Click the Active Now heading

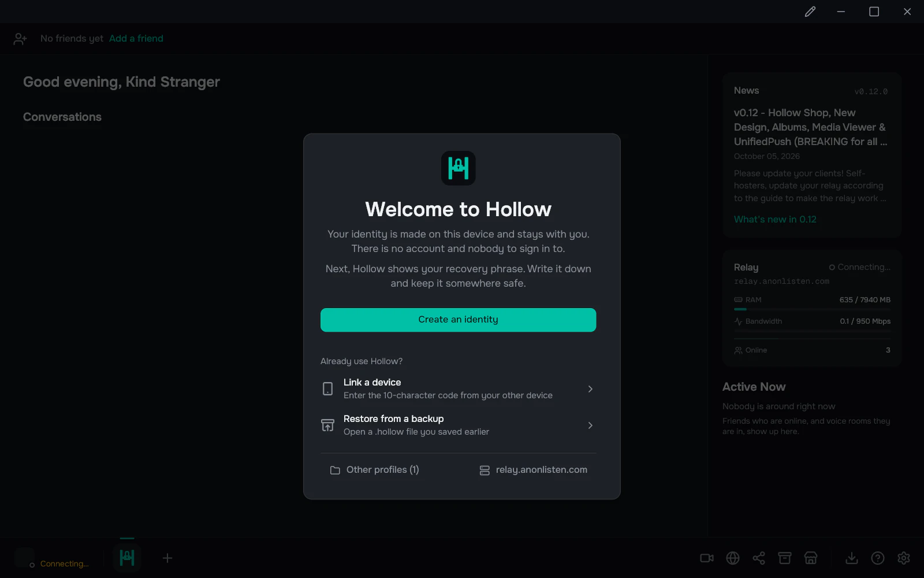click(754, 387)
